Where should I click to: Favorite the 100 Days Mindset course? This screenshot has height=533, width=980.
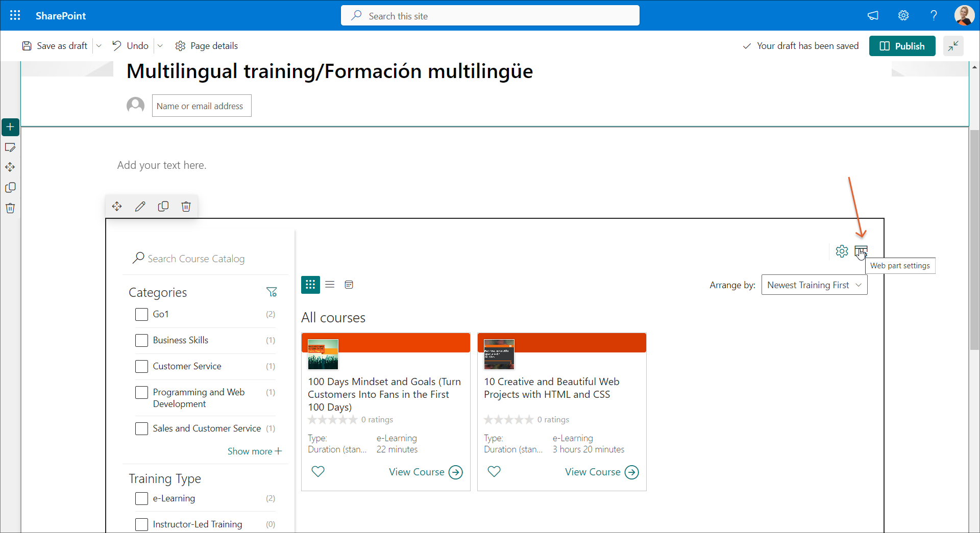pos(318,472)
